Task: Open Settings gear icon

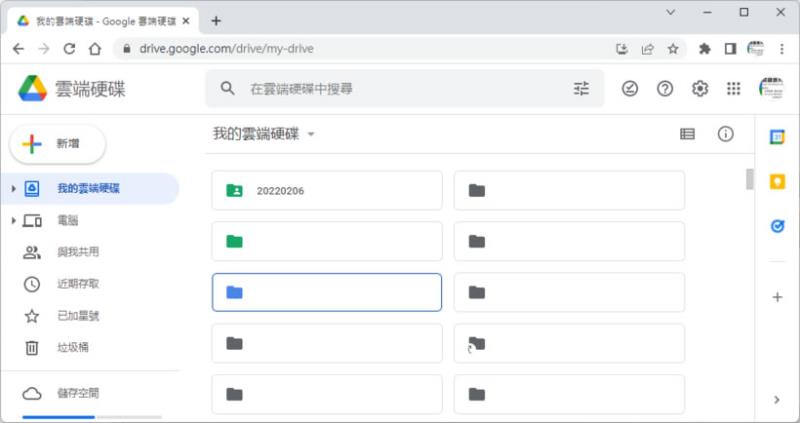Action: click(x=700, y=89)
